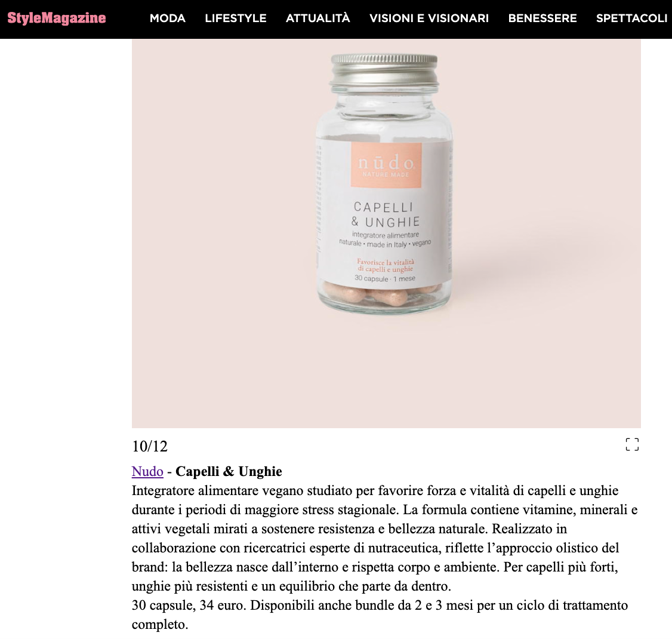Click the '30 capsule · 1 mese' label line
Screen dimensions: 672x639
385,279
